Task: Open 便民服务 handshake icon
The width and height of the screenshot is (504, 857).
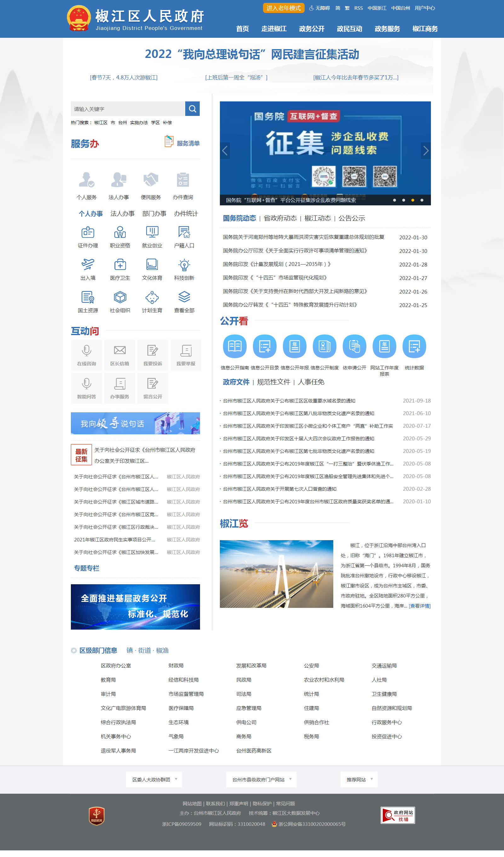Action: point(151,180)
